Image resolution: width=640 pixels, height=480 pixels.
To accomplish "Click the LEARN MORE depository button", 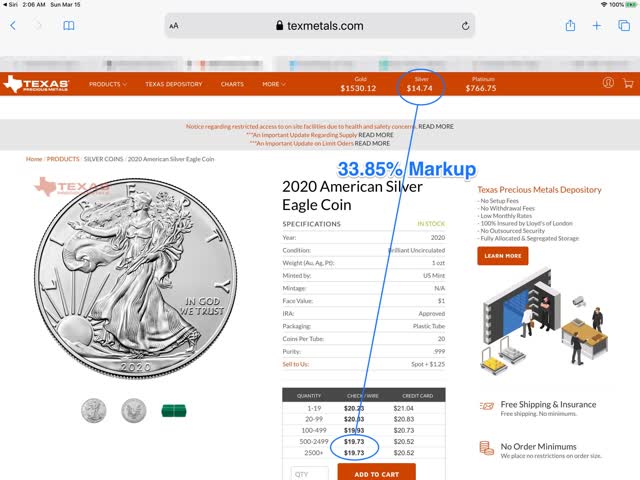I will click(502, 256).
